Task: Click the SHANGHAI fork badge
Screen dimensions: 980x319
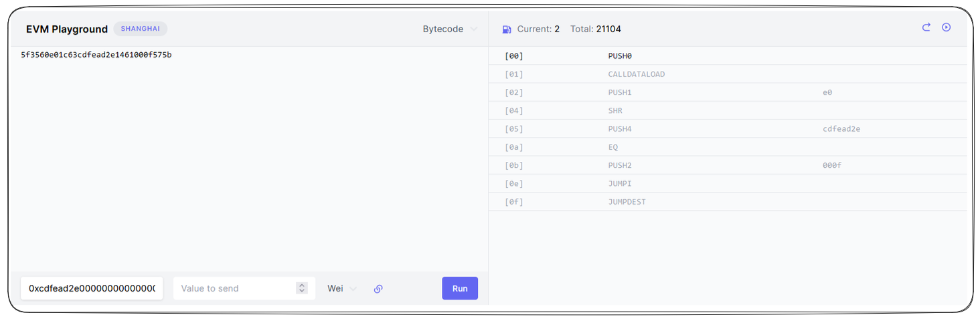Action: tap(140, 29)
